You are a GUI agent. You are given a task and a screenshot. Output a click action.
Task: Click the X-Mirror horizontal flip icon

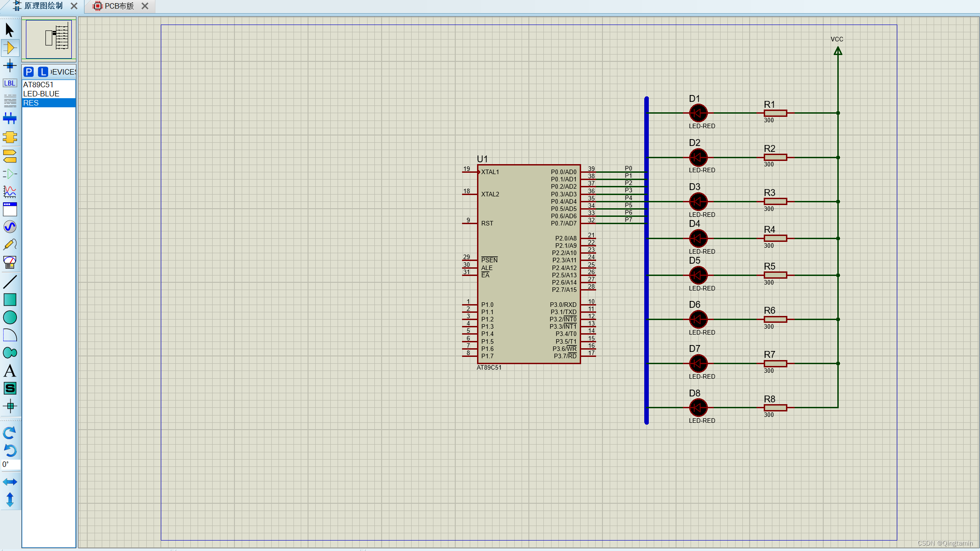click(x=10, y=481)
